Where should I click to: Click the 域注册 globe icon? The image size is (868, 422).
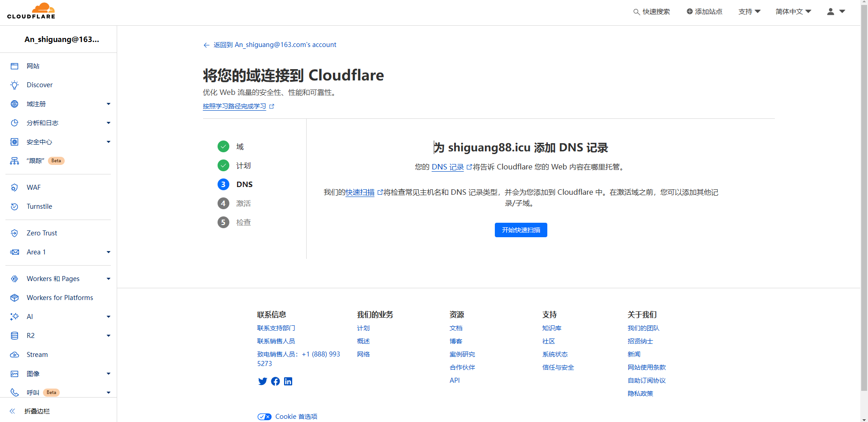[14, 104]
